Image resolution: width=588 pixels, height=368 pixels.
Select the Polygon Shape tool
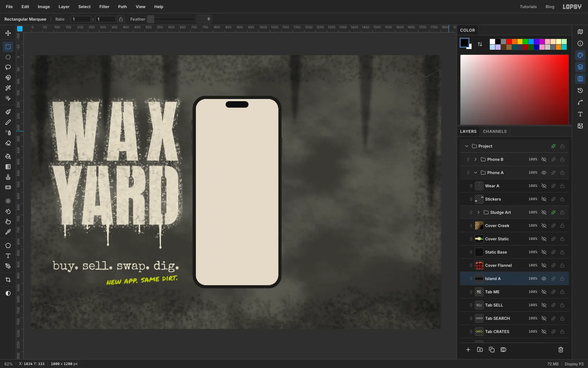coord(8,245)
